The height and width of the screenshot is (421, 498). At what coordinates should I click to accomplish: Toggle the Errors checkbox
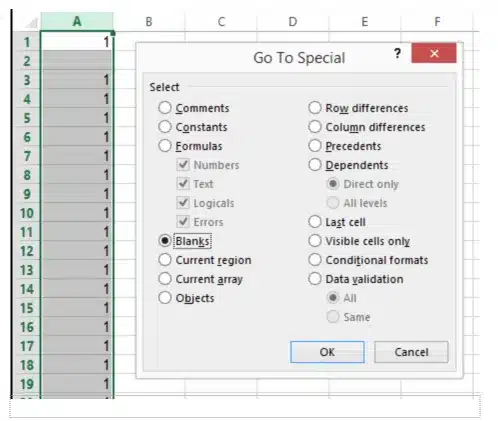coord(183,222)
